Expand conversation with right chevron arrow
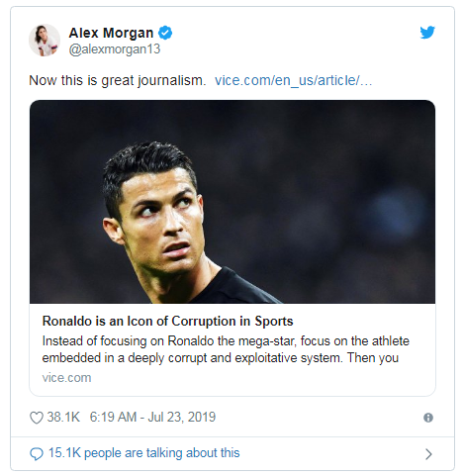The width and height of the screenshot is (464, 476). click(x=428, y=454)
